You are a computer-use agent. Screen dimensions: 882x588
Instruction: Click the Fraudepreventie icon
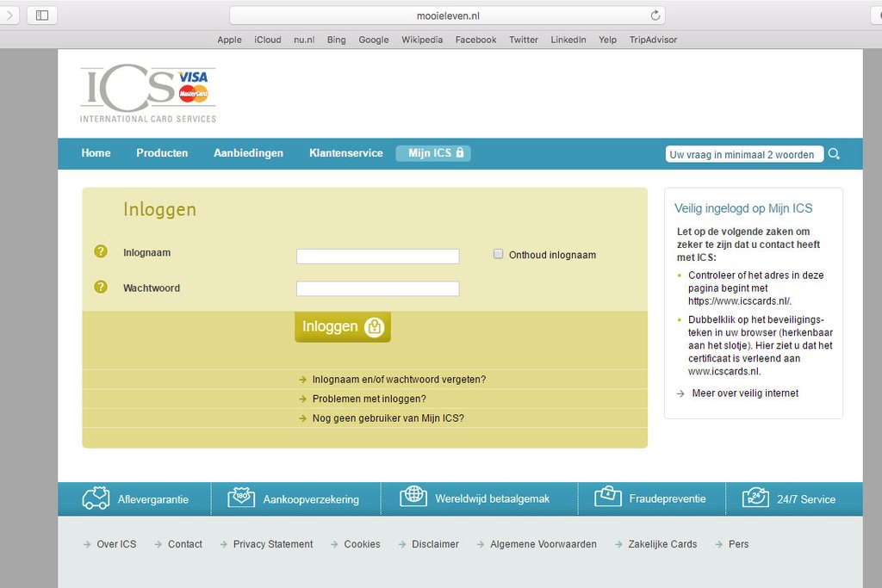point(608,497)
